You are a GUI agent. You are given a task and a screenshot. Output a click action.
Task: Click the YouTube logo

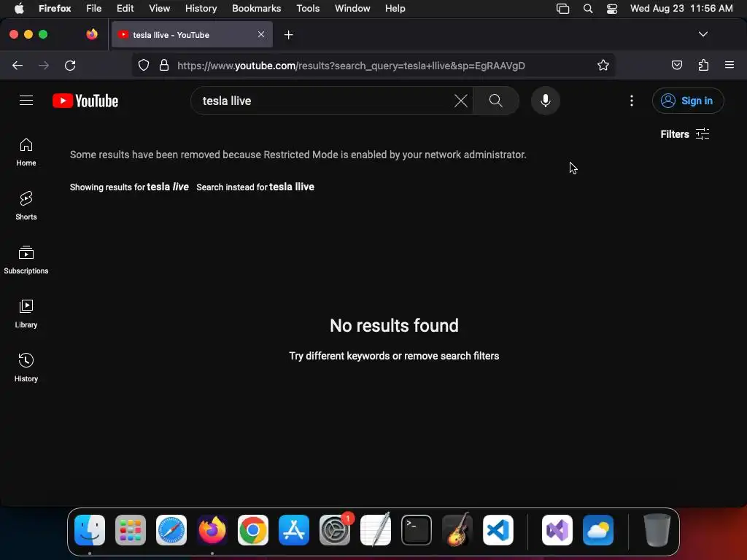[x=85, y=101]
